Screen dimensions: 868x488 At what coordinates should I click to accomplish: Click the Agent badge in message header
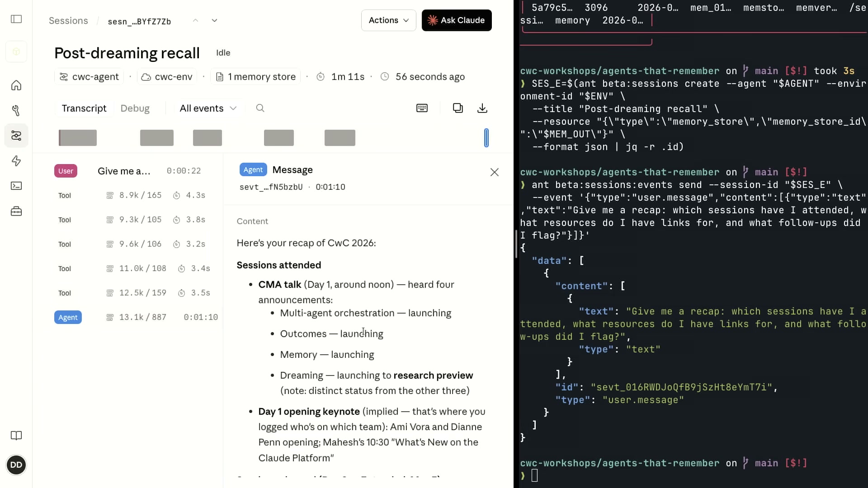point(253,170)
